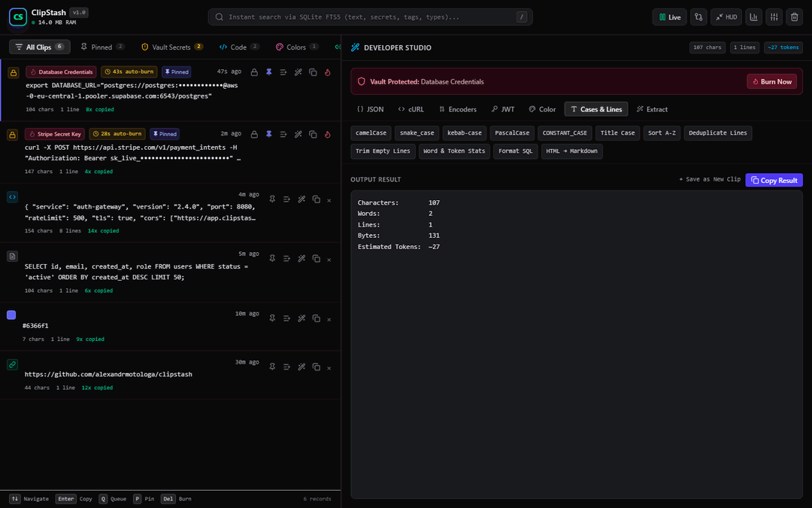Run Word & Token Stats

coord(454,151)
